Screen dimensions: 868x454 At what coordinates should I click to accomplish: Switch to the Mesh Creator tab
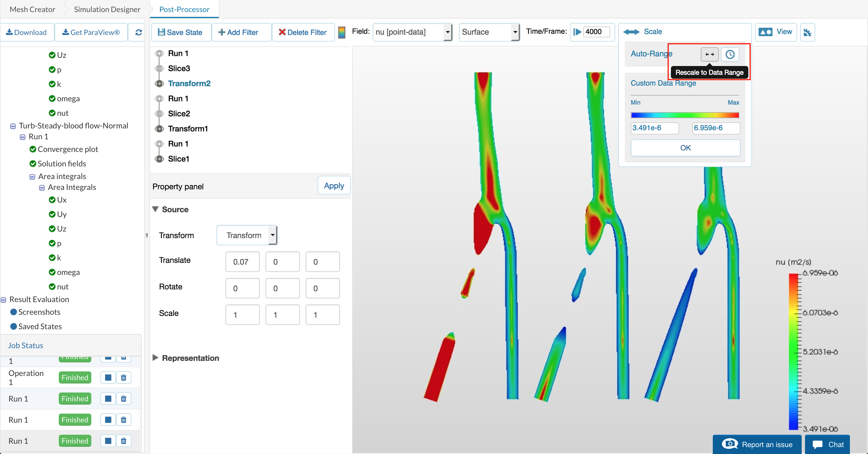click(x=32, y=9)
